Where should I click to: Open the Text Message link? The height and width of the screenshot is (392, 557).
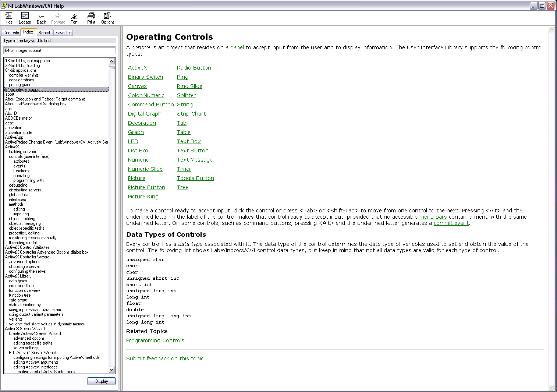point(195,160)
